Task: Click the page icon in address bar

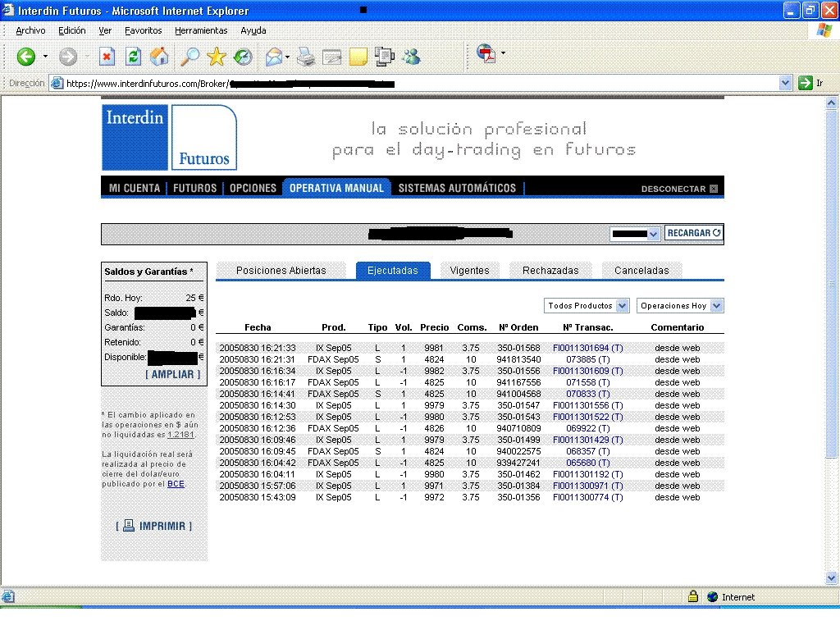Action: [x=57, y=83]
